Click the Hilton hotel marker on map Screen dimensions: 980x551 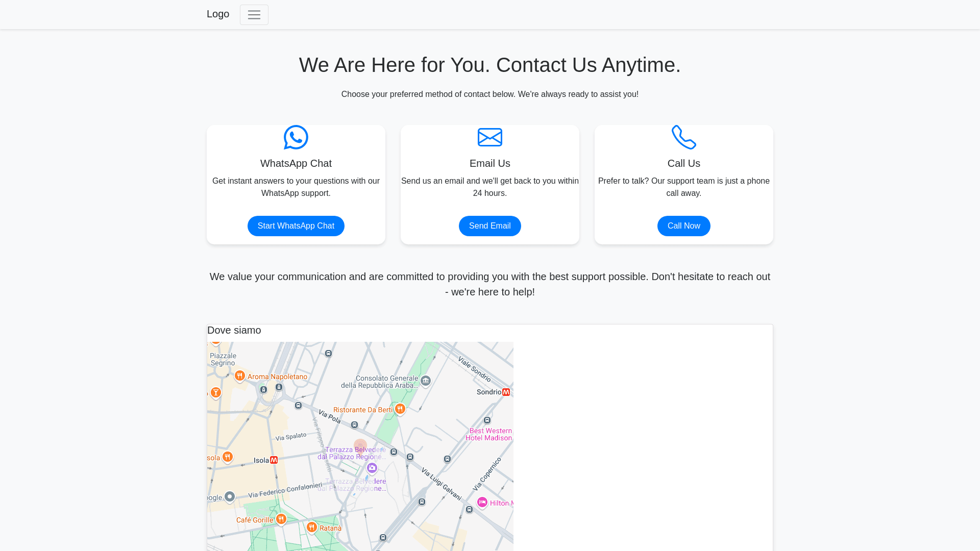pos(482,503)
